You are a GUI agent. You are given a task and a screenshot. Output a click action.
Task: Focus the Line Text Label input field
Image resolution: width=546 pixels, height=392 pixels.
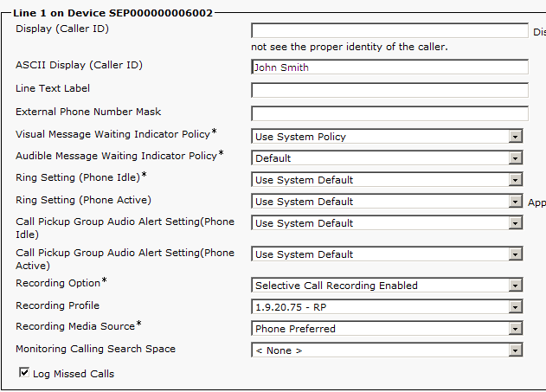tap(389, 90)
